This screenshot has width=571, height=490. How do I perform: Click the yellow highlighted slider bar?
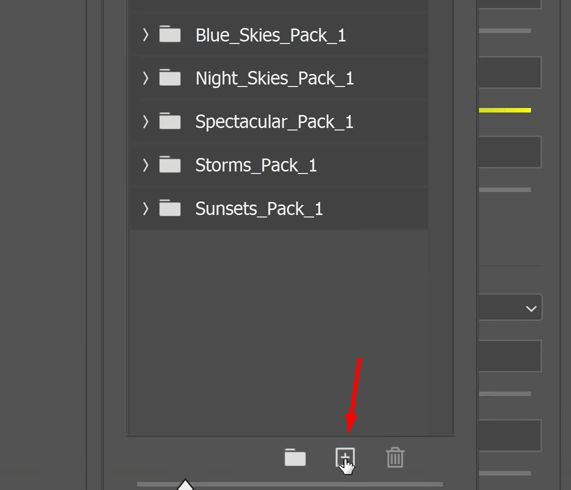click(505, 110)
